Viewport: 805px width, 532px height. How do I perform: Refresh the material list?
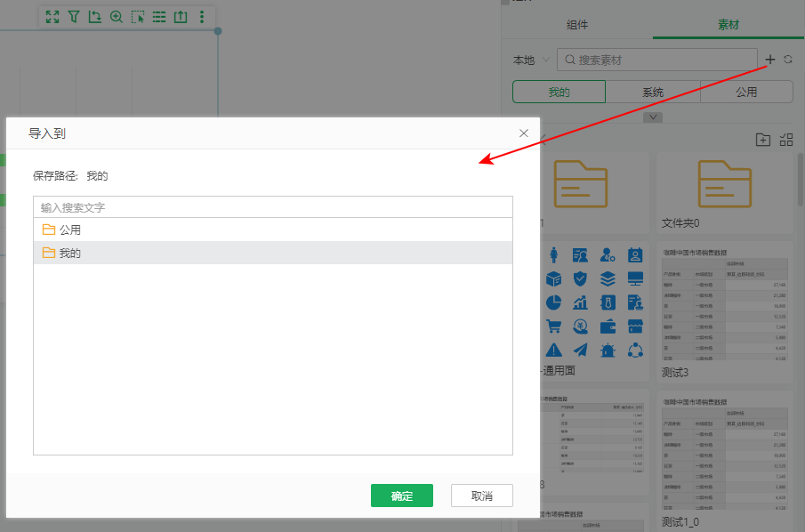(x=788, y=60)
